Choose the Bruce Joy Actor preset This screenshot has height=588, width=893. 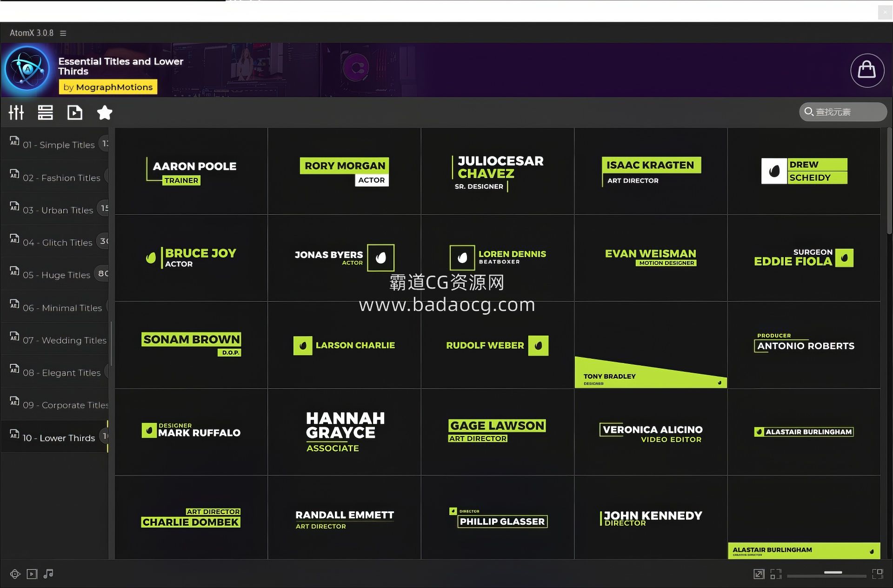(191, 258)
